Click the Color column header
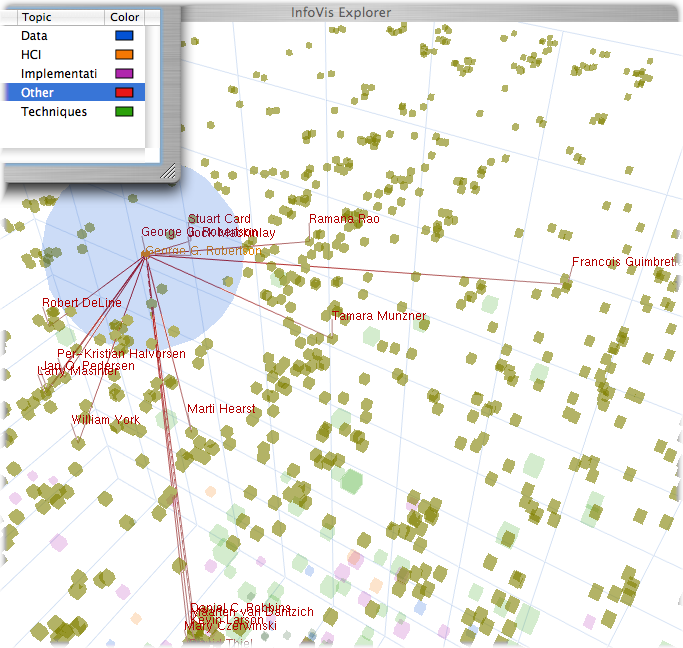 point(124,17)
